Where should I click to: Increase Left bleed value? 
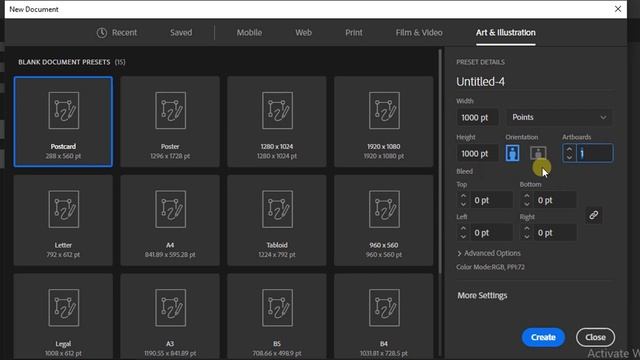click(463, 229)
